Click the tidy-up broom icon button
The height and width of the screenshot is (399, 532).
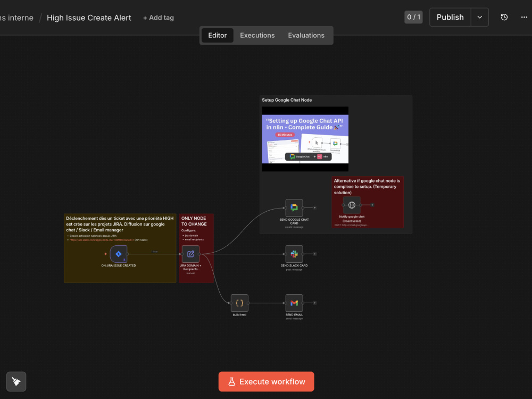16,381
